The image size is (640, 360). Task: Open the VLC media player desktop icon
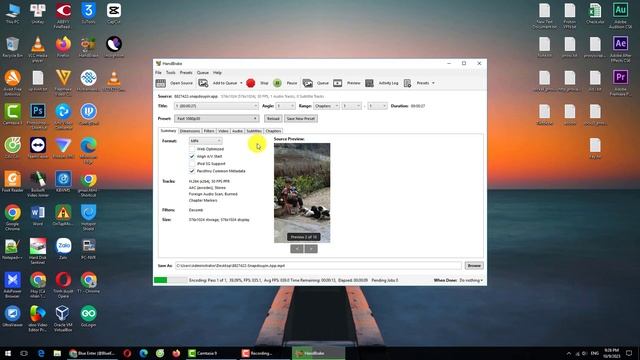(38, 44)
